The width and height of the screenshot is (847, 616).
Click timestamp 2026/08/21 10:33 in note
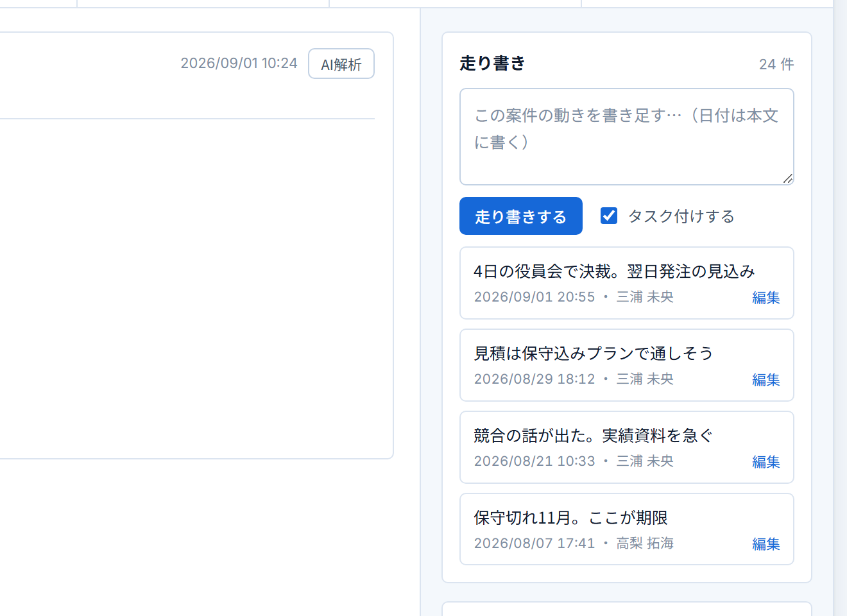(535, 461)
